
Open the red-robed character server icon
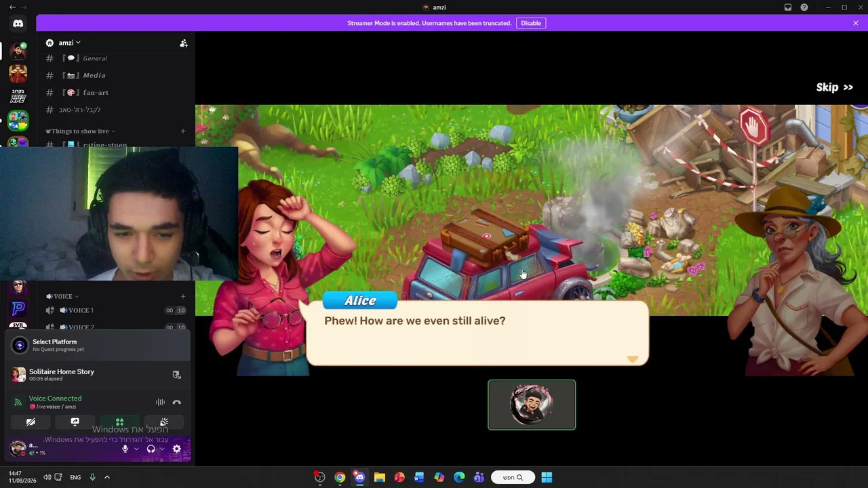(x=18, y=73)
